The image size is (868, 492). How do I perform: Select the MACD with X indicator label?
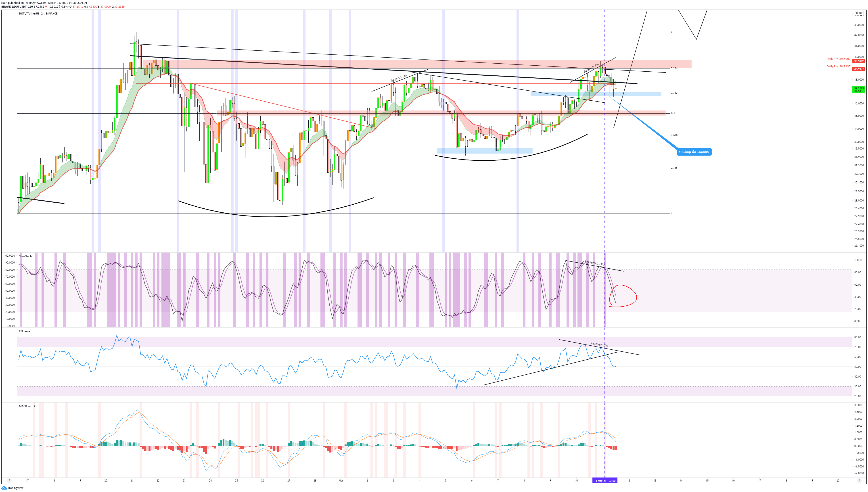(27, 406)
